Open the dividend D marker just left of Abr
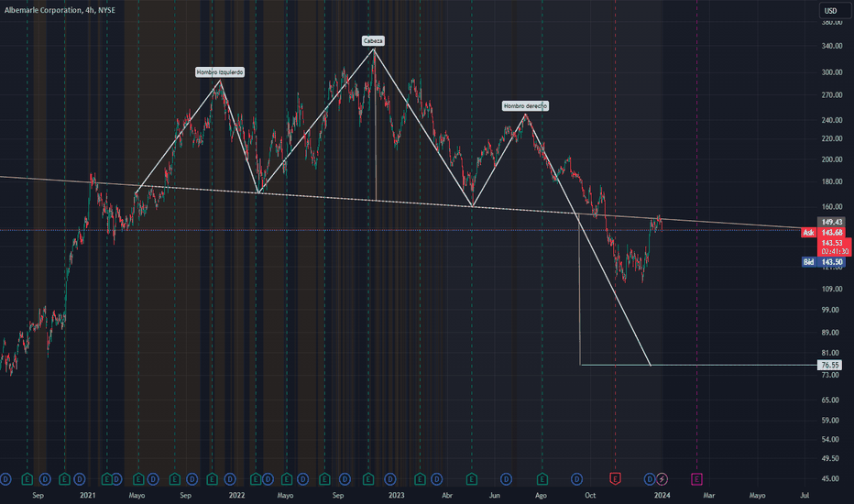 click(x=437, y=479)
